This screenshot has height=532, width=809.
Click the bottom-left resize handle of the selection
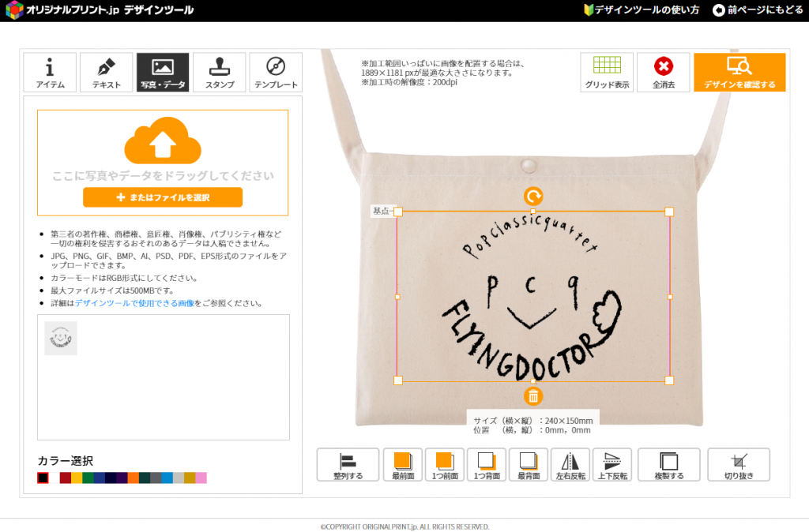[x=398, y=380]
